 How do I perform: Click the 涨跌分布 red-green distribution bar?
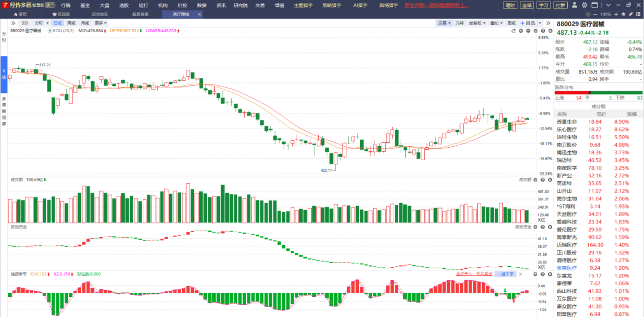pyautogui.click(x=599, y=93)
